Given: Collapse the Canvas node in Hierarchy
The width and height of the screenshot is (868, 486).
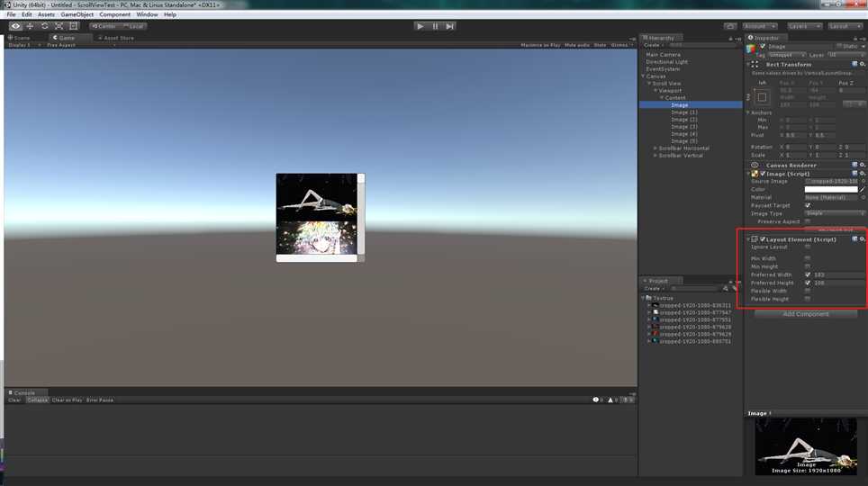Looking at the screenshot, I should click(643, 76).
